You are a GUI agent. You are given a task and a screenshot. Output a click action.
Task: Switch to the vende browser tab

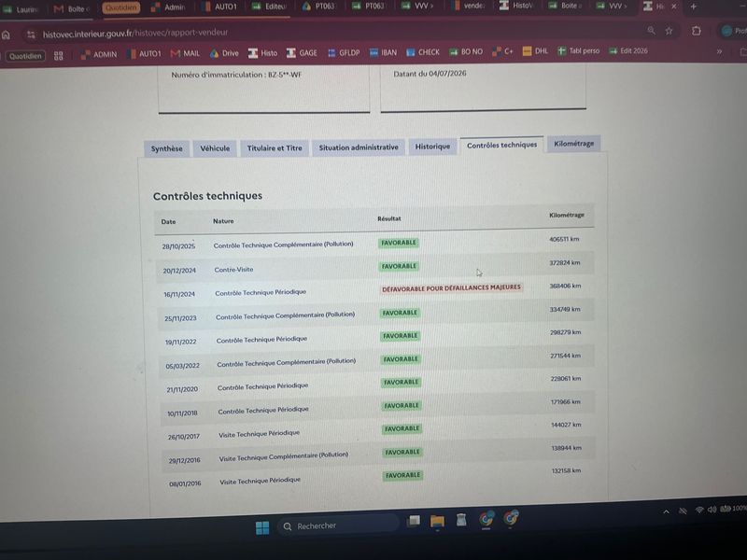[x=469, y=6]
